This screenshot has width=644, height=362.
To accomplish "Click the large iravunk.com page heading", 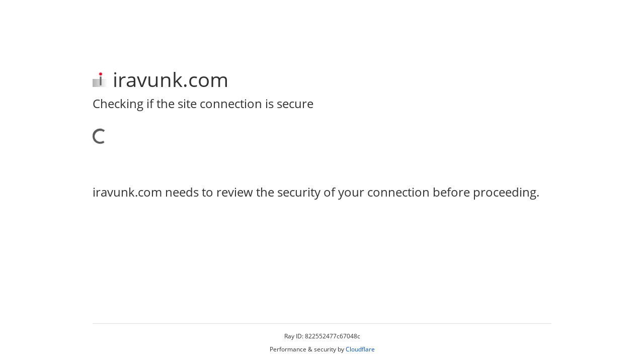I will coord(170,80).
